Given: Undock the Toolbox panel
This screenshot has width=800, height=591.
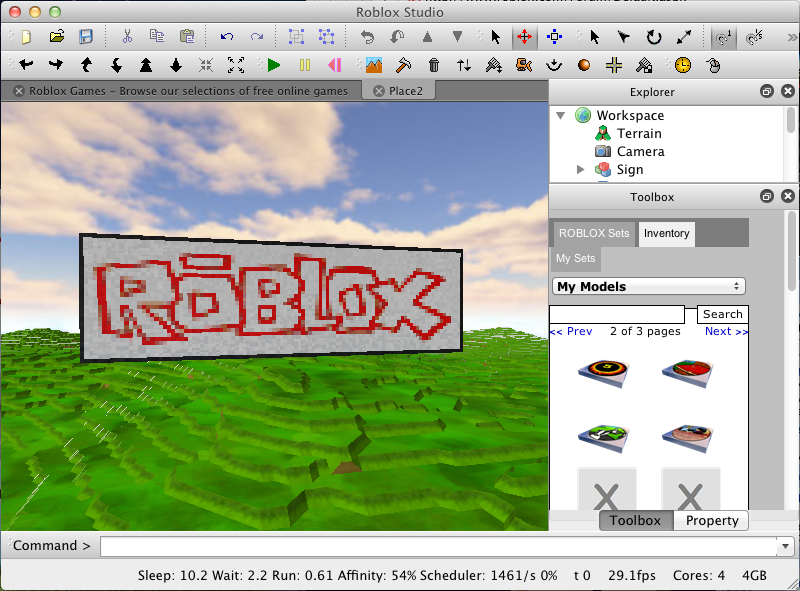Looking at the screenshot, I should [767, 196].
